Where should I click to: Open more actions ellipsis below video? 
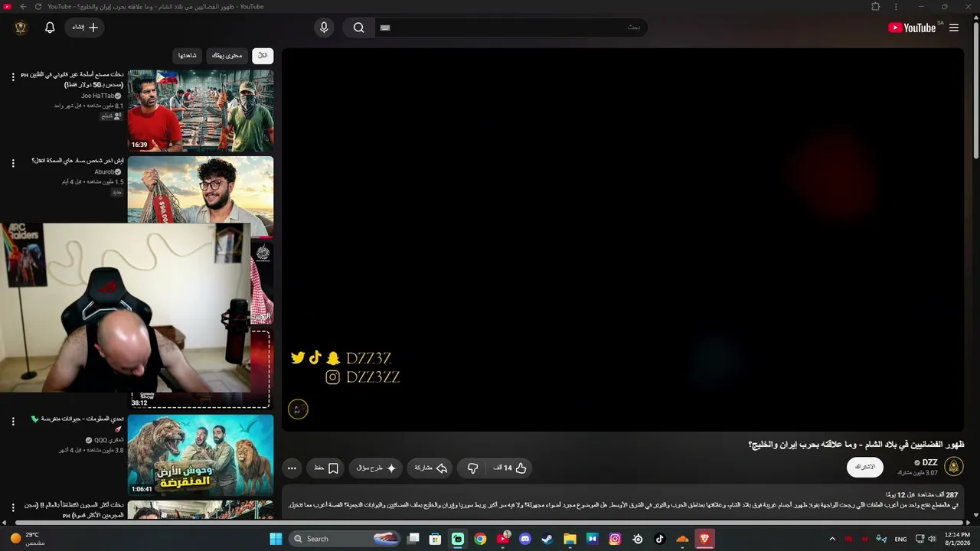pyautogui.click(x=292, y=468)
